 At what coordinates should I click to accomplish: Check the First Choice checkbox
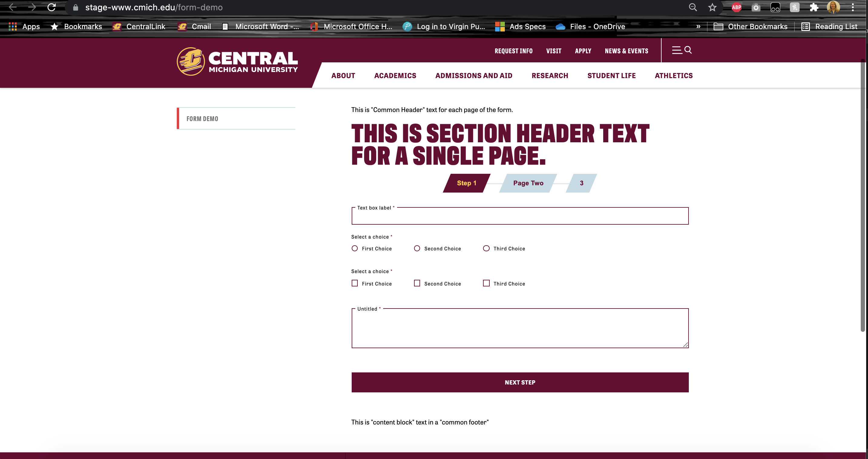click(354, 283)
